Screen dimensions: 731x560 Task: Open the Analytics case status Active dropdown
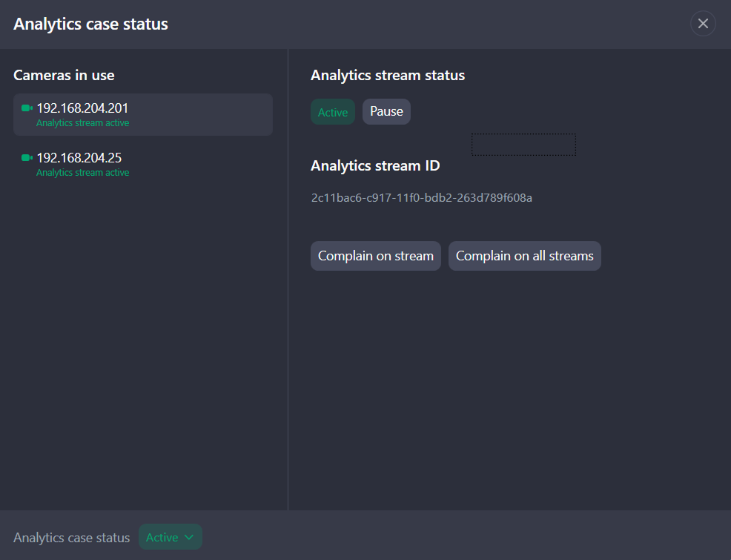[x=170, y=538]
